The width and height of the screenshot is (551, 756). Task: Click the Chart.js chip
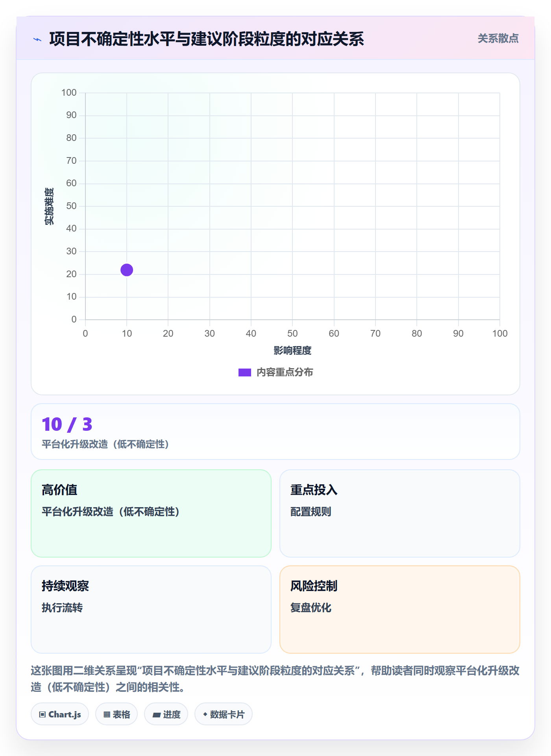coord(60,714)
